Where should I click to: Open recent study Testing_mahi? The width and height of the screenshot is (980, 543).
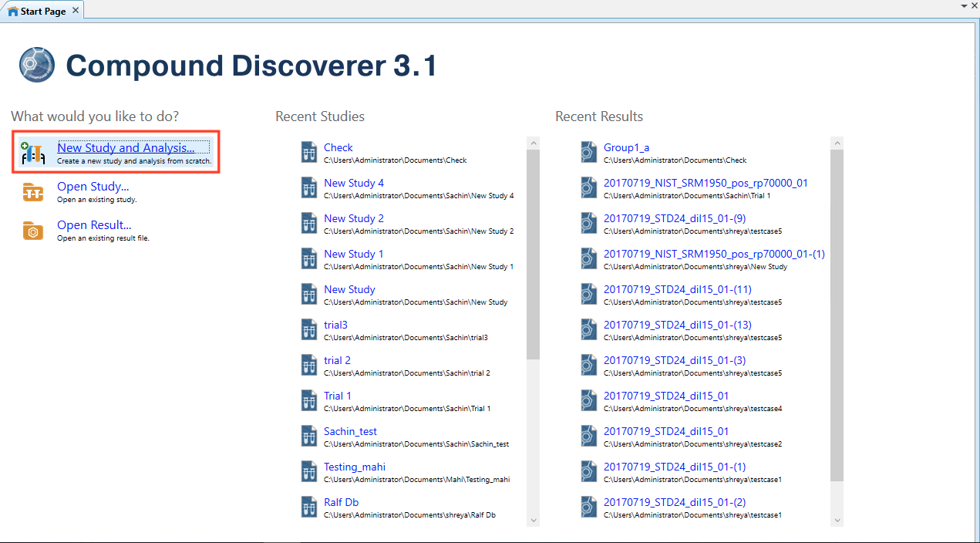coord(355,467)
